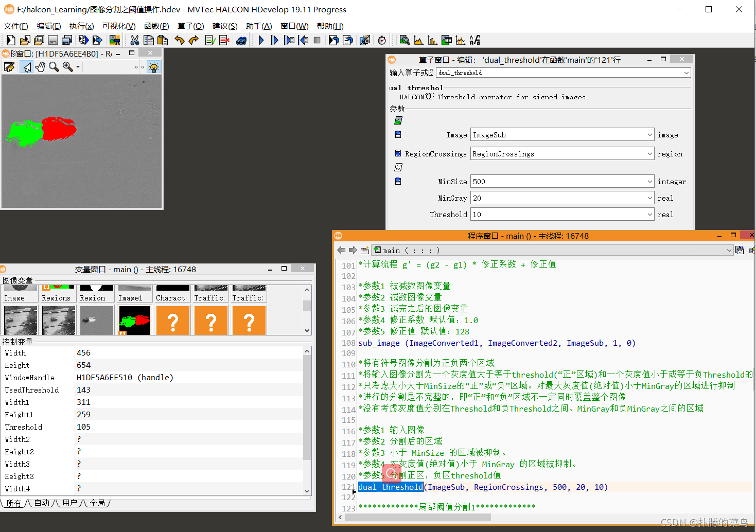Click the Stop execution square icon
This screenshot has width=756, height=532.
point(317,40)
